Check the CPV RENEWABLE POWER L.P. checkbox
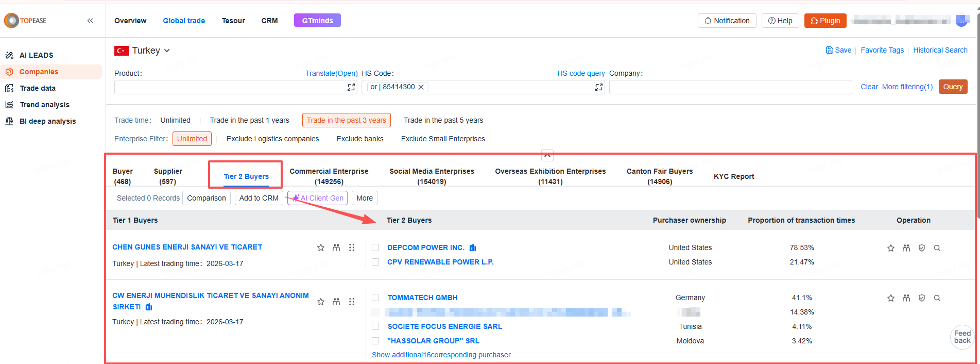This screenshot has height=364, width=980. pyautogui.click(x=375, y=262)
